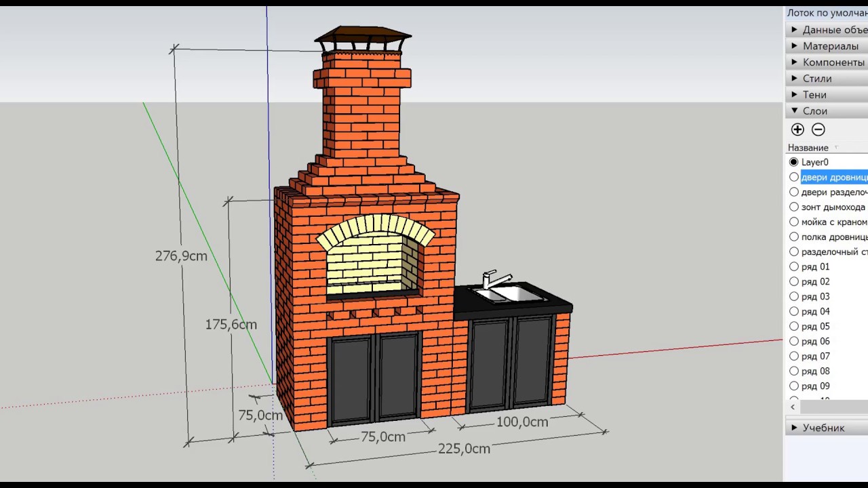The width and height of the screenshot is (868, 488).
Task: Set Layer0 as the active layer radio
Action: [x=794, y=162]
